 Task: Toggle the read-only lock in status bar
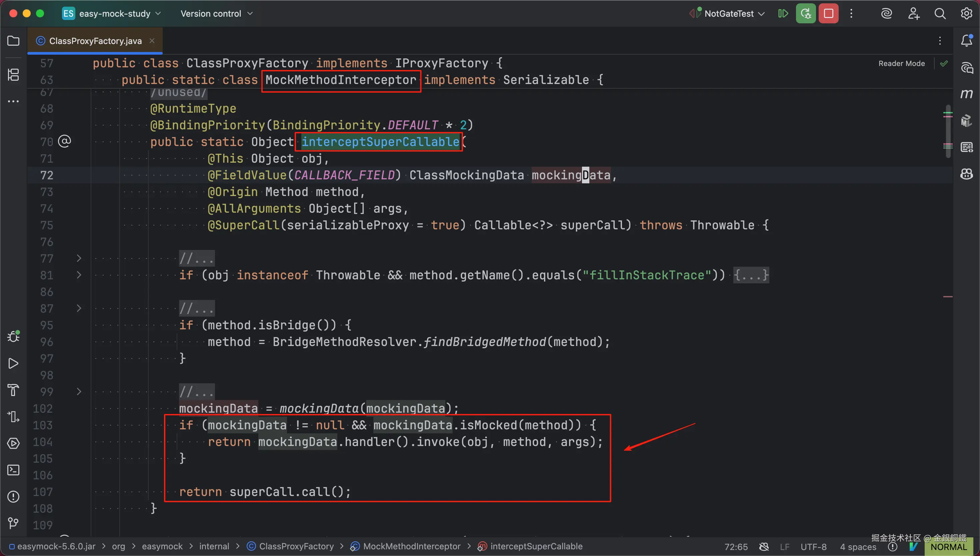pyautogui.click(x=764, y=547)
